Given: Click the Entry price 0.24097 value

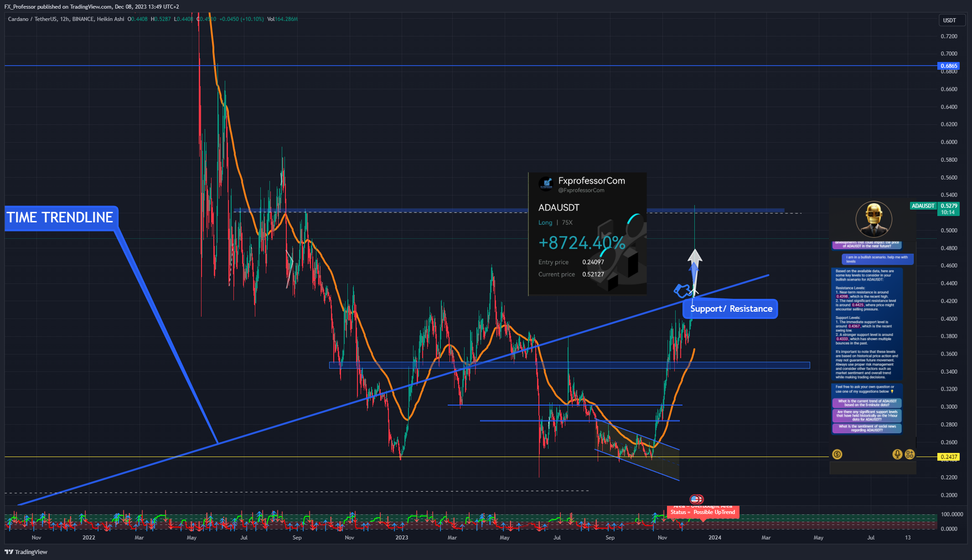Looking at the screenshot, I should pos(593,262).
